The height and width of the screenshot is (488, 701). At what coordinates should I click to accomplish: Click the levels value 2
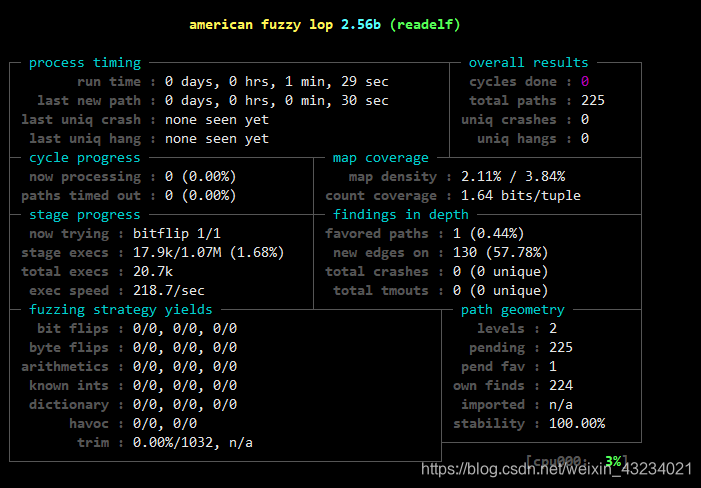click(553, 328)
